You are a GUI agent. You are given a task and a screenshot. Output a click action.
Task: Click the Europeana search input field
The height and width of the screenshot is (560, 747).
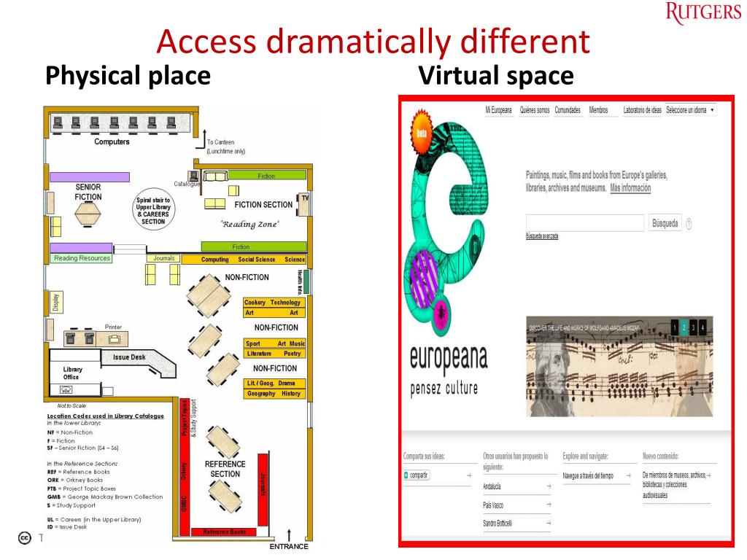(584, 223)
